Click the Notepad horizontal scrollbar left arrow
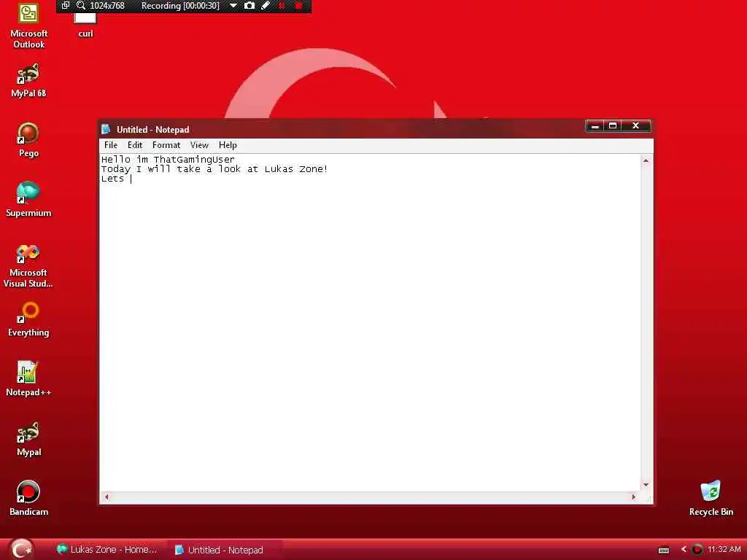The height and width of the screenshot is (560, 747). [x=107, y=497]
